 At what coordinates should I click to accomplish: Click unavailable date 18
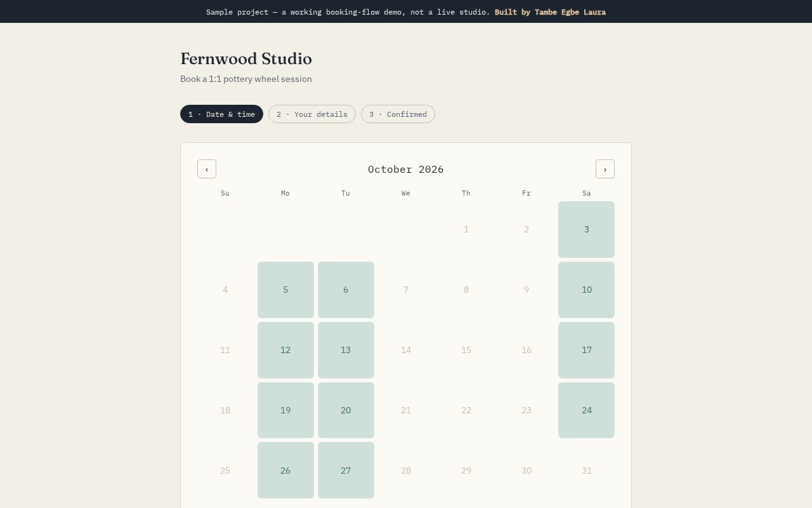pyautogui.click(x=225, y=410)
